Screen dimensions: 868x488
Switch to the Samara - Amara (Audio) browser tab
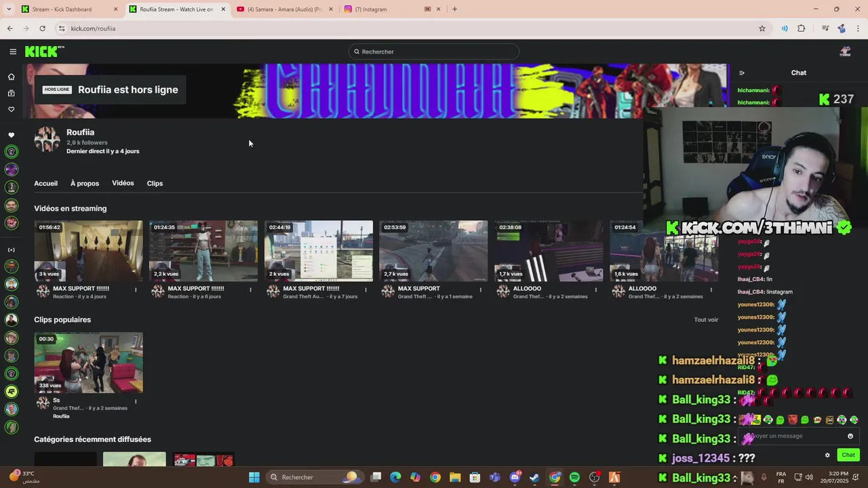click(285, 9)
